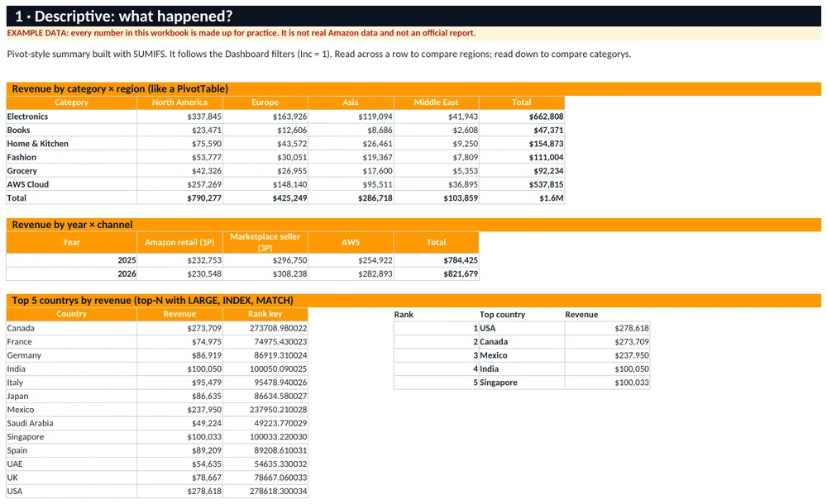
Task: Click the AWS Cloud Europe value $148,140
Action: pyautogui.click(x=265, y=184)
